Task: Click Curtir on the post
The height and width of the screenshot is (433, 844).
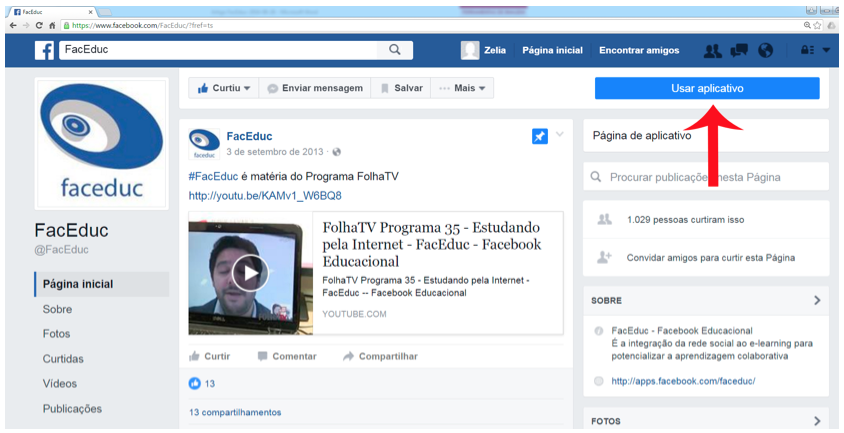Action: [210, 357]
